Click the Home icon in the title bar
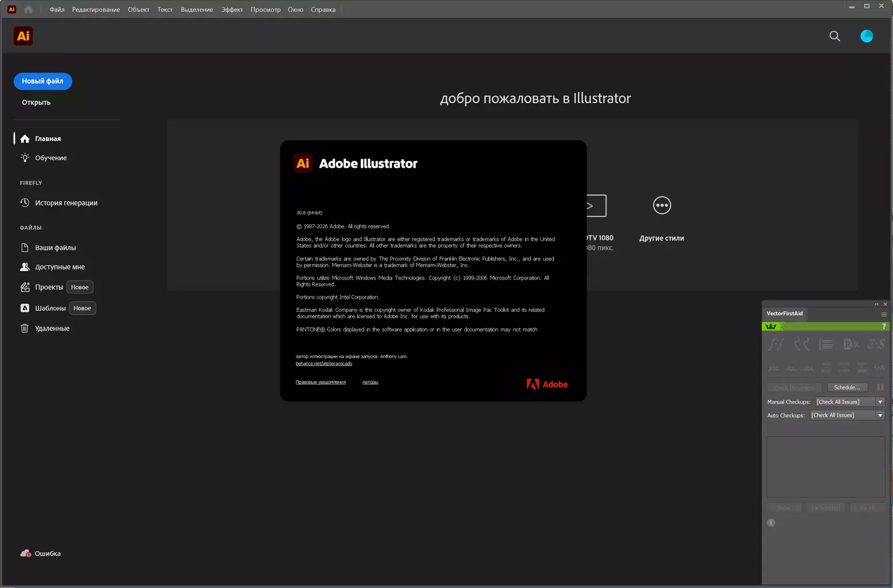The width and height of the screenshot is (893, 588). click(x=28, y=9)
